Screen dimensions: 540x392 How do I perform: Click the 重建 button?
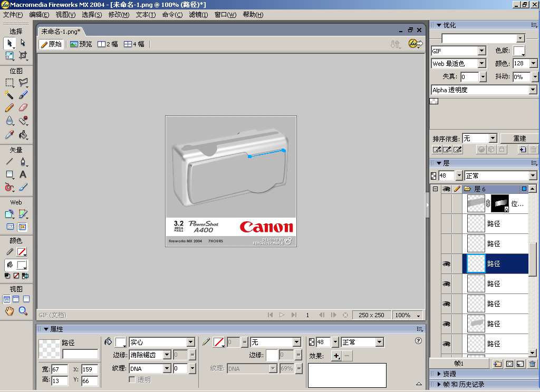point(519,139)
